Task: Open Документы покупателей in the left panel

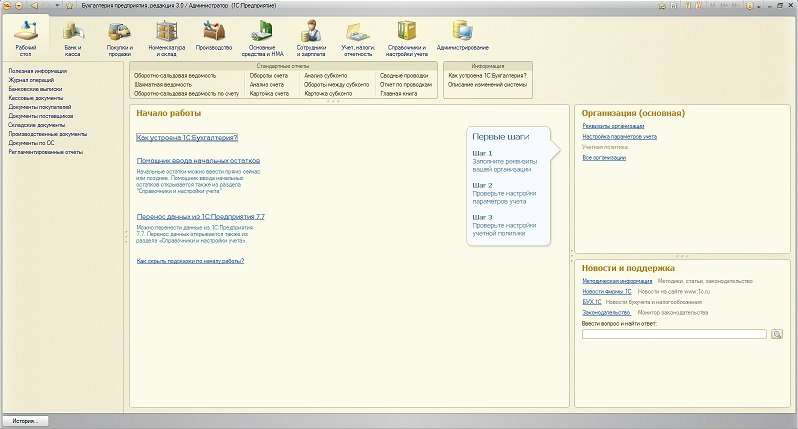Action: pyautogui.click(x=40, y=107)
